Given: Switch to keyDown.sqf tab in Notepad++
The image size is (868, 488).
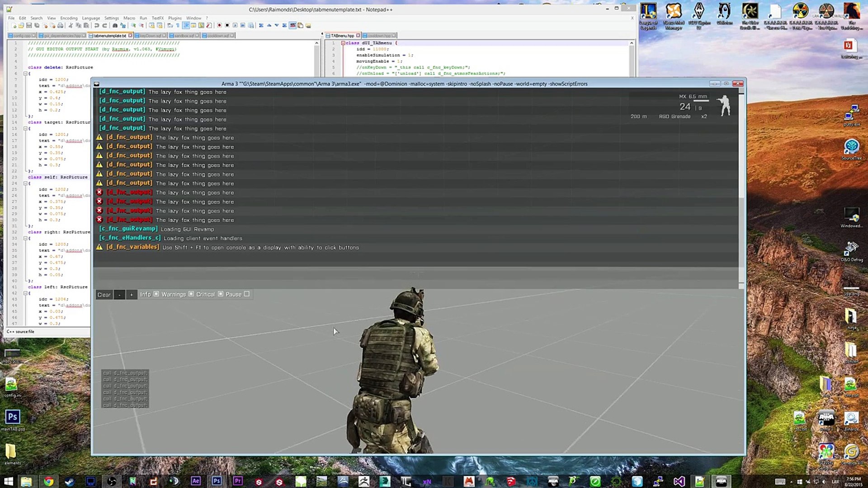Looking at the screenshot, I should pos(151,35).
